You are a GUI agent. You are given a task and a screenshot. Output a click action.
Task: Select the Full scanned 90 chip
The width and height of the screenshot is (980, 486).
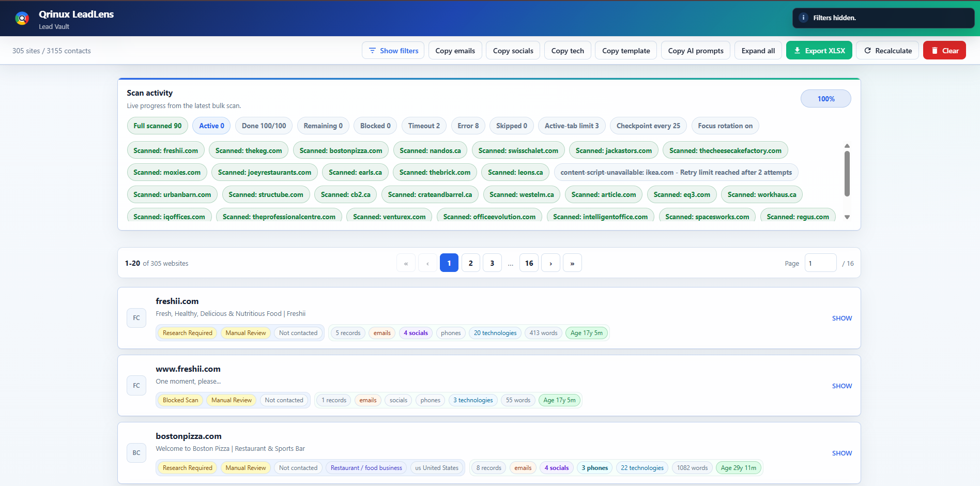point(158,126)
